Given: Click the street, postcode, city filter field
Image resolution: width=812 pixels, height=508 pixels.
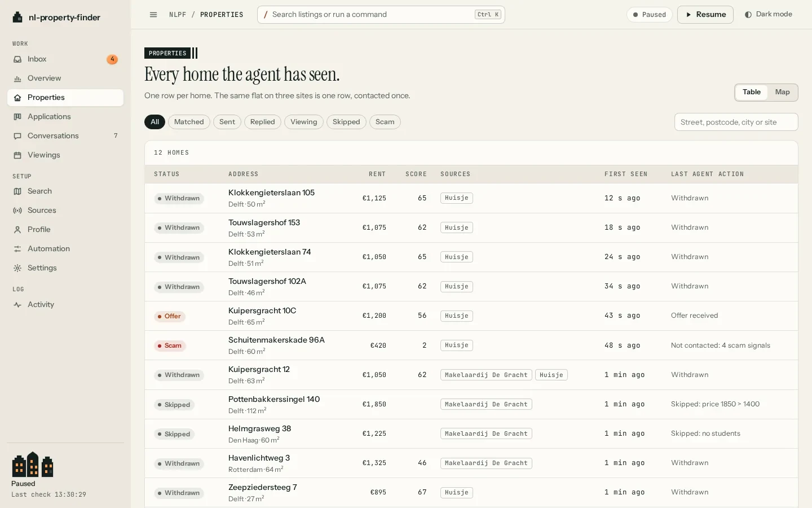Looking at the screenshot, I should point(736,122).
